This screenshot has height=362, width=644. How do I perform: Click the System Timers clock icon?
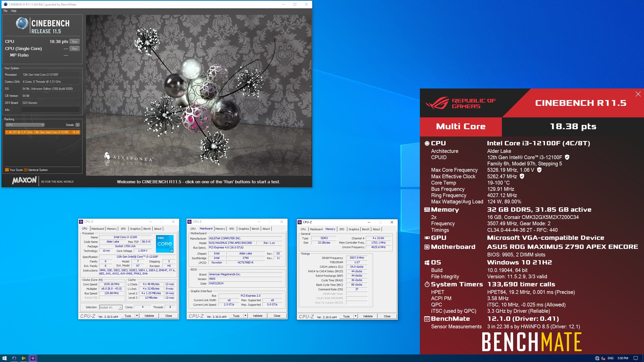tap(427, 284)
